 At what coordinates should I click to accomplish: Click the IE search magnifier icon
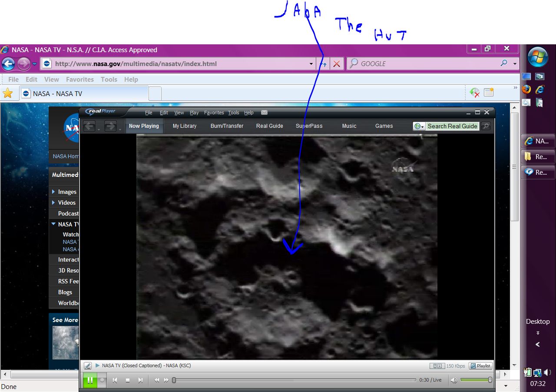pos(504,63)
